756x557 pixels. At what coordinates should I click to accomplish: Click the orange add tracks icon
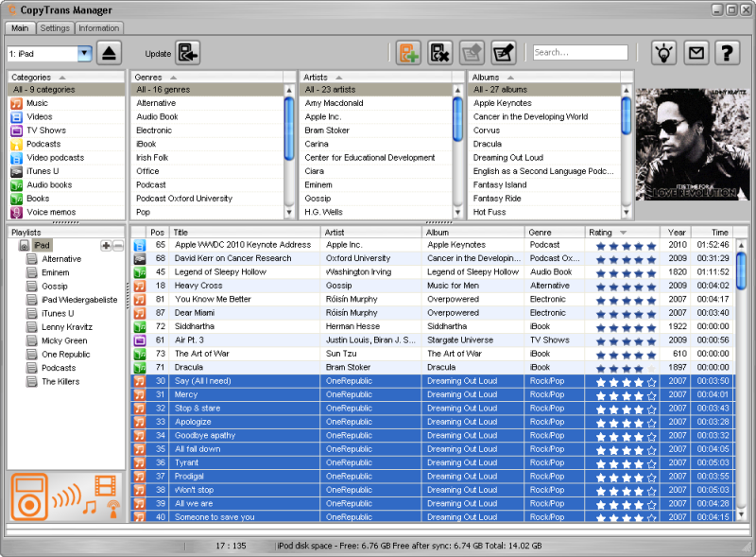pyautogui.click(x=408, y=53)
